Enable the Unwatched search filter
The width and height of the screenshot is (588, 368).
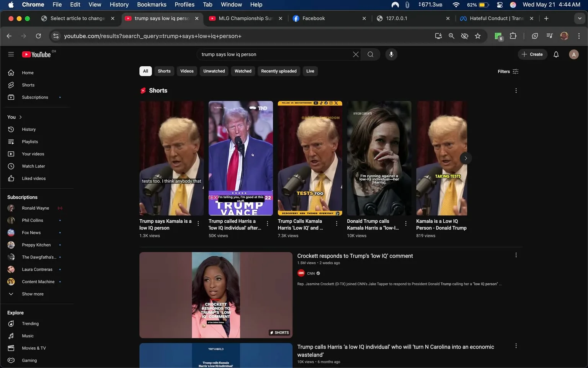click(x=214, y=71)
